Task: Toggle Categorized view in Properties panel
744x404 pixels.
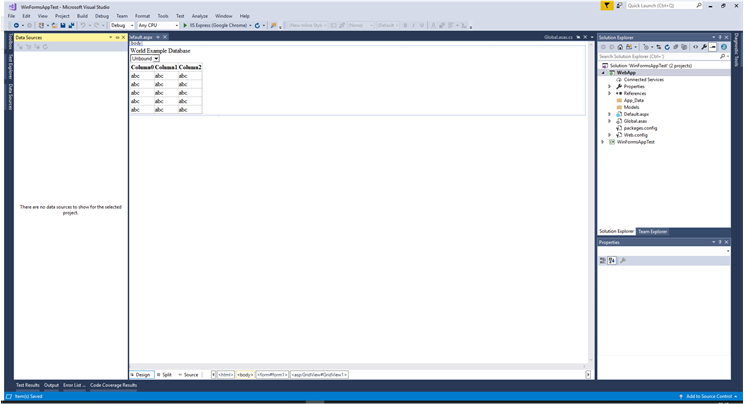Action: tap(603, 260)
